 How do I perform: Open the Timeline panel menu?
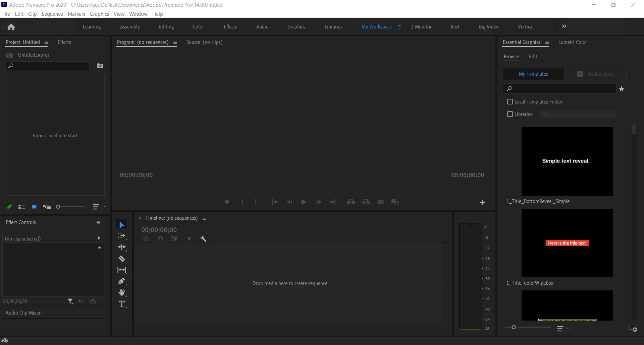point(204,218)
